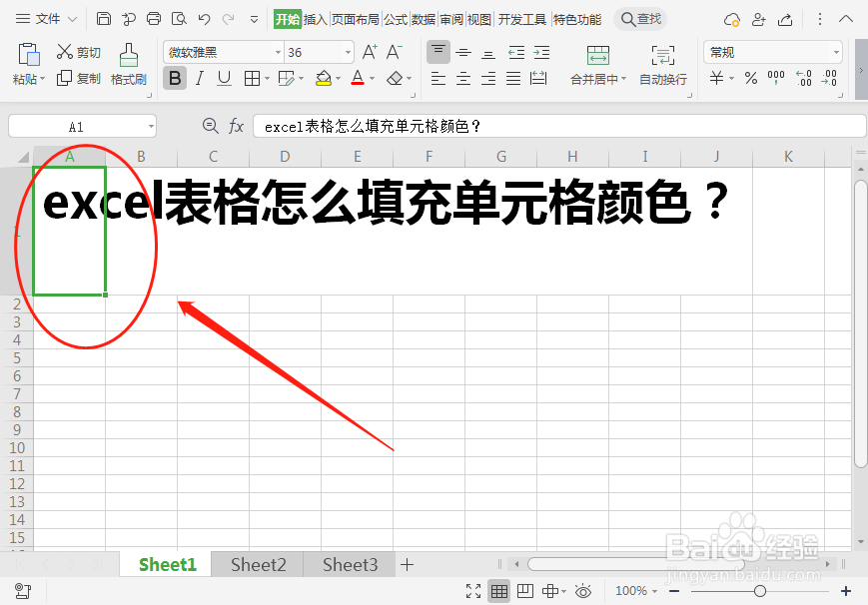The image size is (868, 605).
Task: Toggle Bold formatting
Action: 175,79
